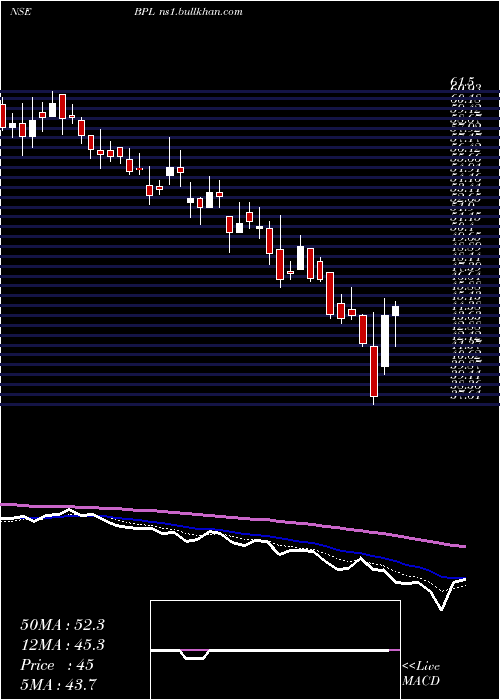Image resolution: width=500 pixels, height=700 pixels.
Task: Click the last white candlestick on the chart
Action: 395,311
